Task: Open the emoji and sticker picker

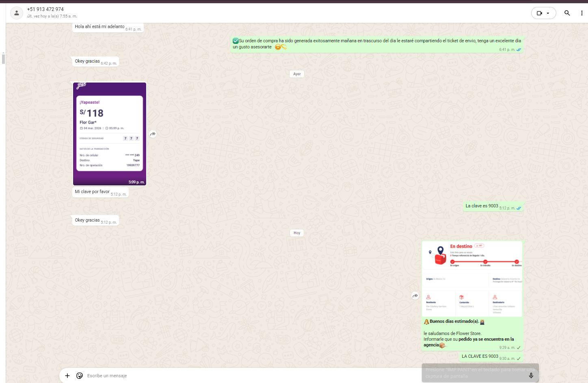Action: tap(80, 376)
